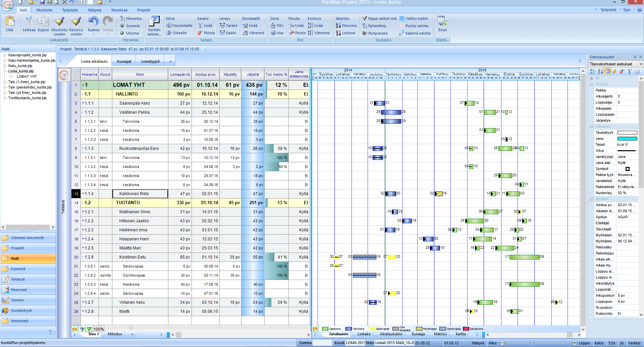Collapse the LOMAT YHT row
The height and width of the screenshot is (347, 644).
(x=83, y=85)
